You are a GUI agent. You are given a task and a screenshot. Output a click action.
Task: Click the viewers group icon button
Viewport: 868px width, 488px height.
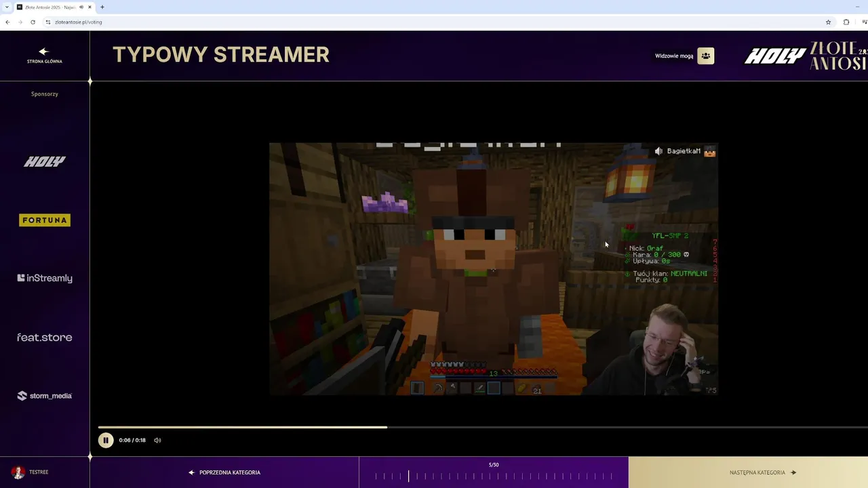point(705,56)
